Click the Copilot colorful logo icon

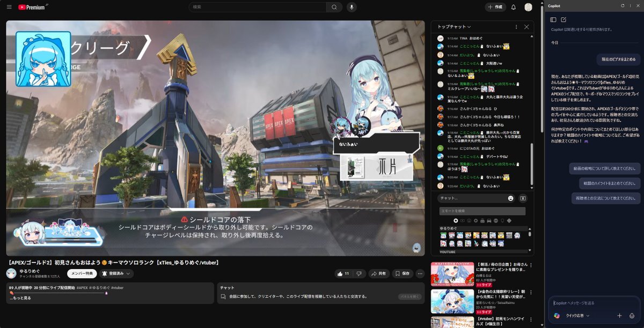(x=557, y=316)
